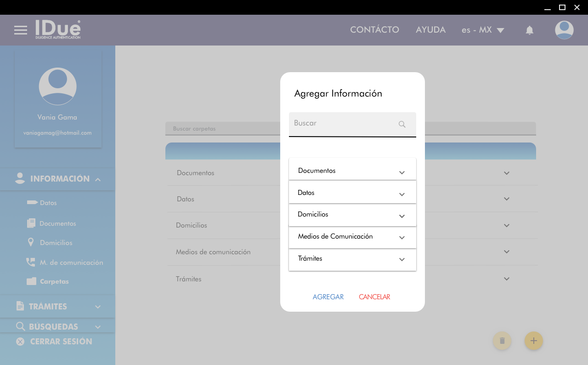Select Carpetas in the sidebar

[54, 281]
